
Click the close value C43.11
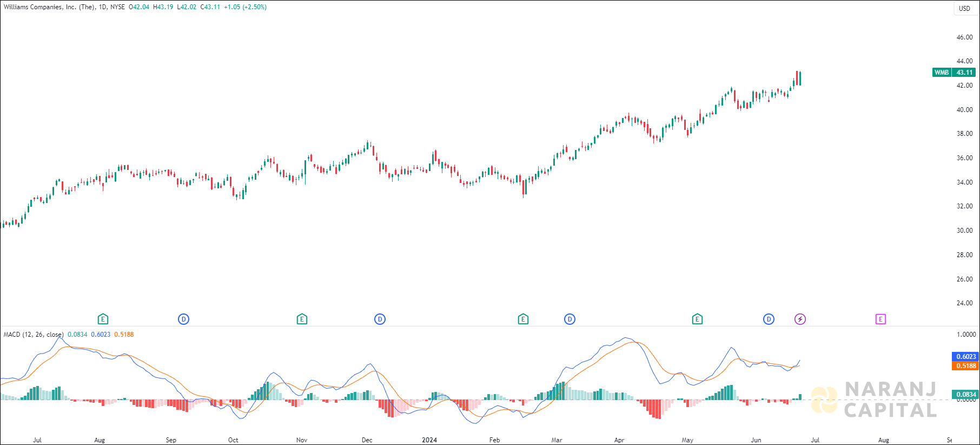(210, 7)
